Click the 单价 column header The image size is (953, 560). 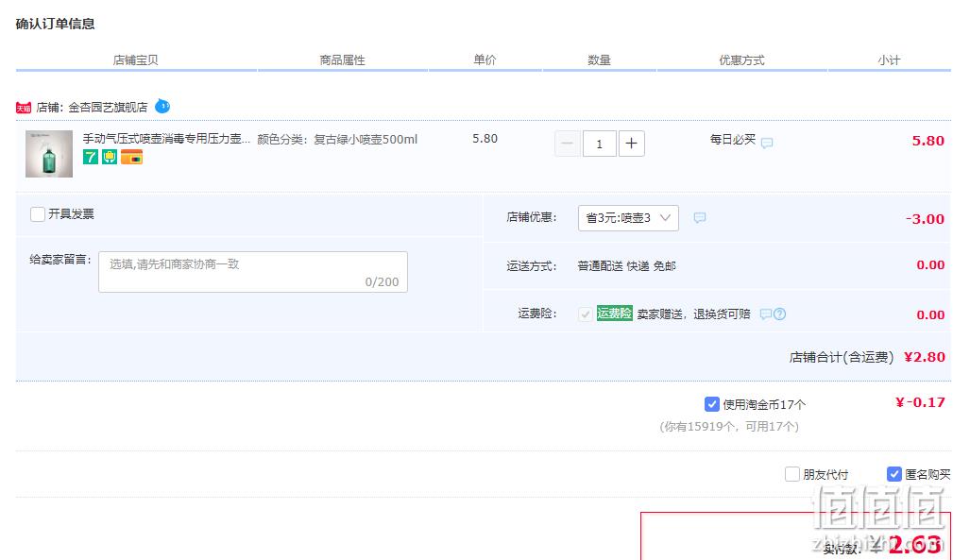pyautogui.click(x=485, y=59)
